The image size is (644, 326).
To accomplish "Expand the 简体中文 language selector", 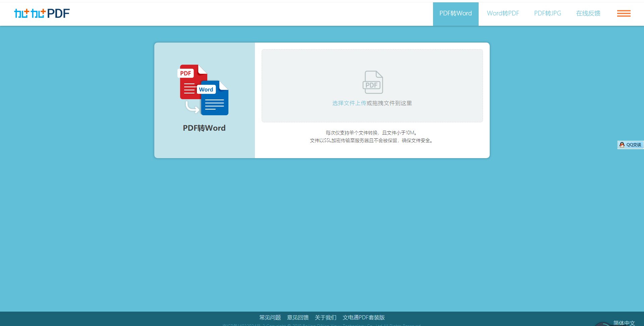I will point(624,323).
